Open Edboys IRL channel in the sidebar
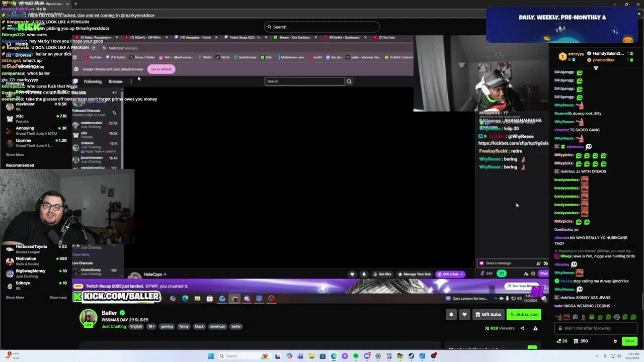Screen dimensions: 644x362 pos(35,285)
